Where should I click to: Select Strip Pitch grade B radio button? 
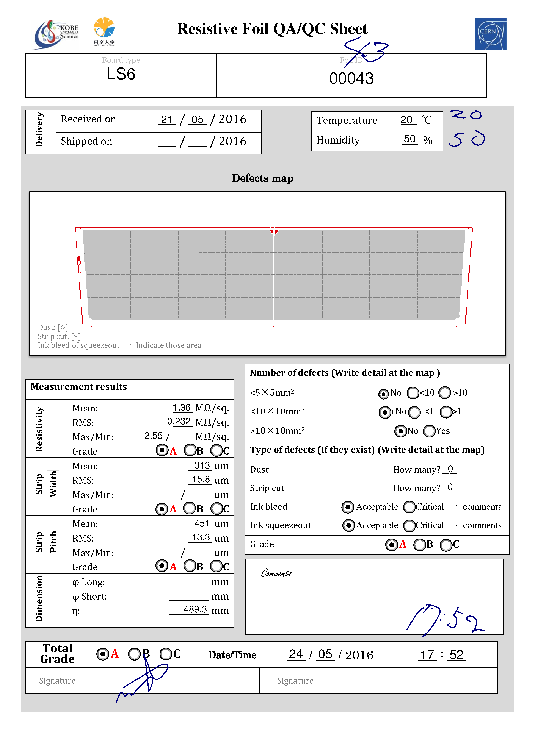(x=190, y=566)
